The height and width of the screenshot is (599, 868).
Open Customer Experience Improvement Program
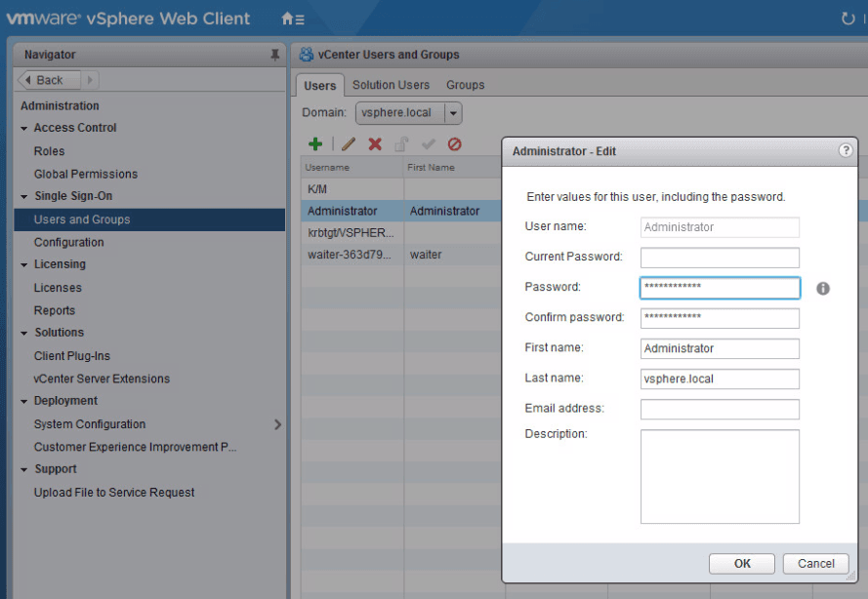coord(135,447)
